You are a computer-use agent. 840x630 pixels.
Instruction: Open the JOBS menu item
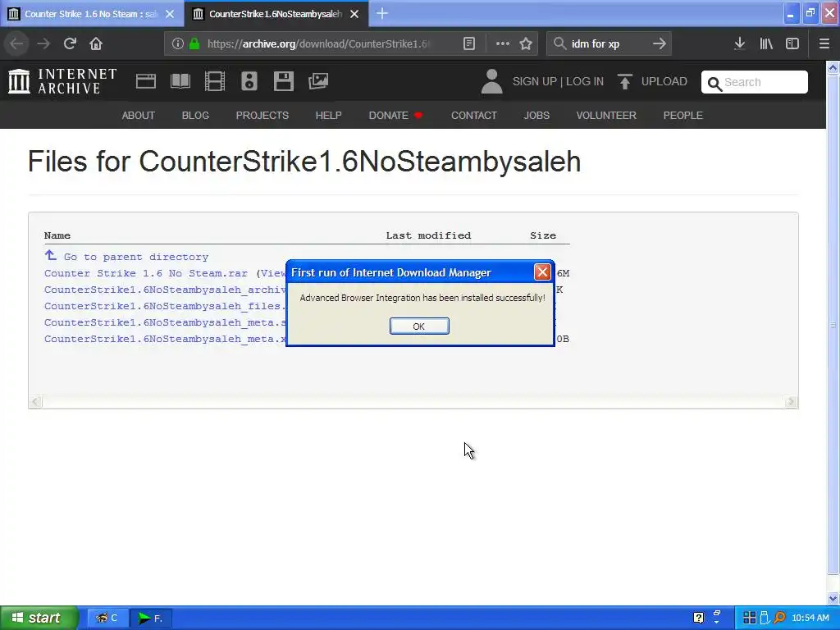[536, 115]
